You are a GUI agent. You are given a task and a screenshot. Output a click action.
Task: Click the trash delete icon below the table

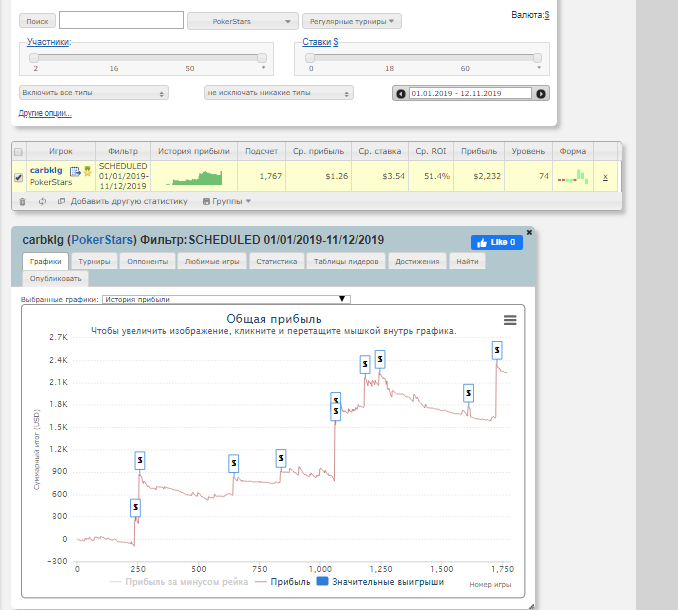click(22, 201)
